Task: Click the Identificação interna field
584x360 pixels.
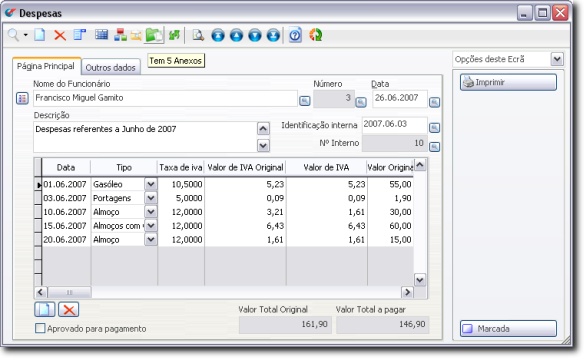Action: (x=394, y=125)
